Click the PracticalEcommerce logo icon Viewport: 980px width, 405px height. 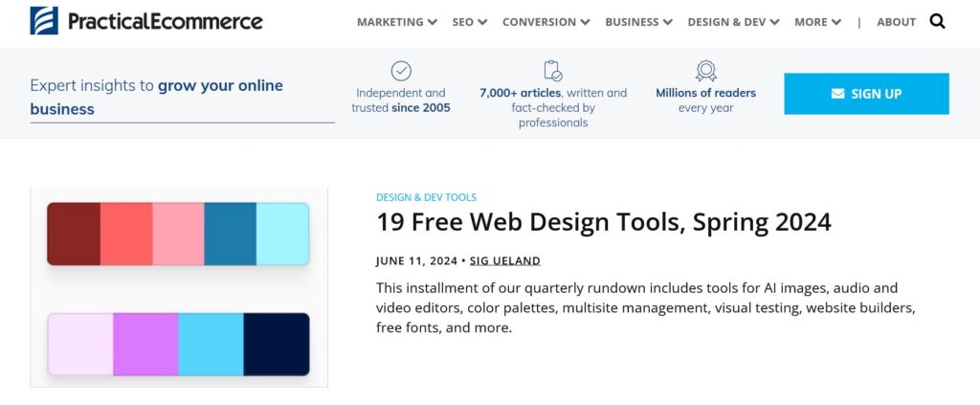pos(44,21)
